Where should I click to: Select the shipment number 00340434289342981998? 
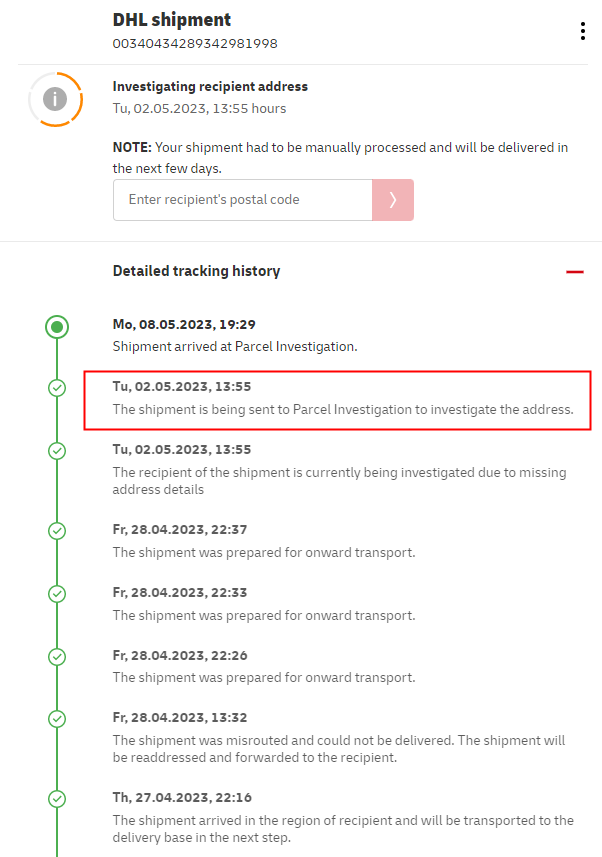[195, 44]
